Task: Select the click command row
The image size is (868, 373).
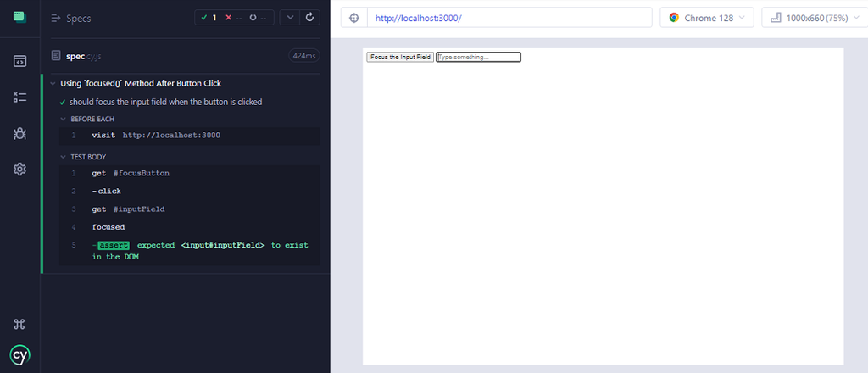Action: [x=189, y=192]
